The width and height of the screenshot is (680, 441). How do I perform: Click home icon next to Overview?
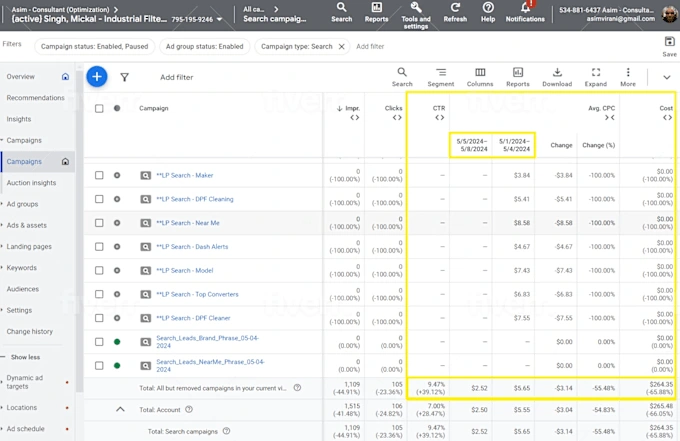point(65,77)
